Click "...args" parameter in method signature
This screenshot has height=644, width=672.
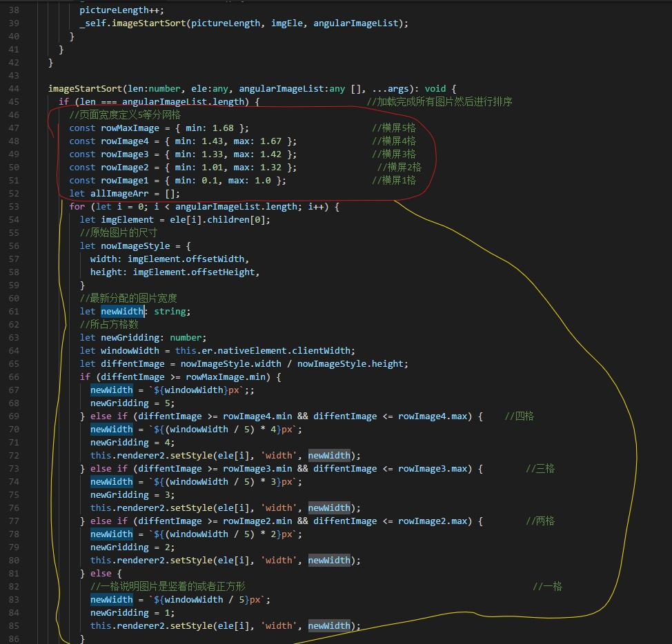click(391, 89)
